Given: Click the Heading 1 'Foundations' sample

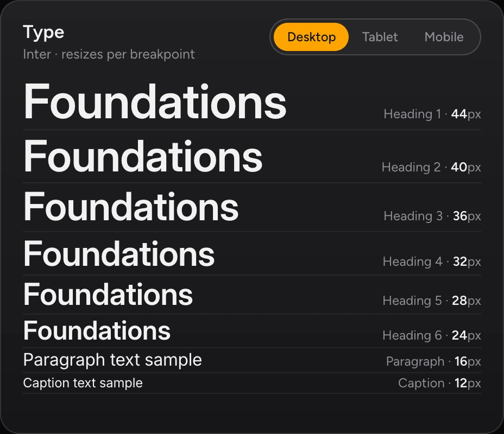Looking at the screenshot, I should 155,101.
